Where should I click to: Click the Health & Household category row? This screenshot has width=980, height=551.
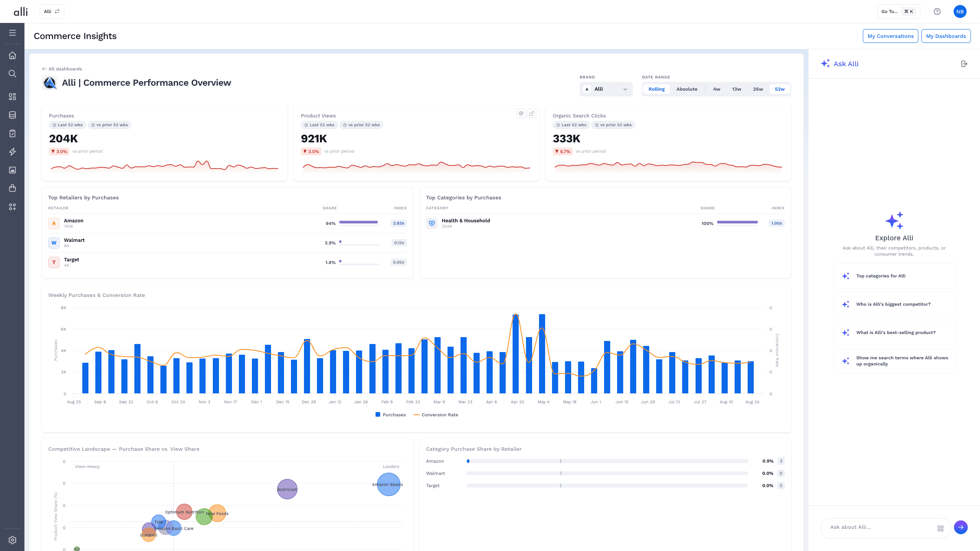pos(605,223)
